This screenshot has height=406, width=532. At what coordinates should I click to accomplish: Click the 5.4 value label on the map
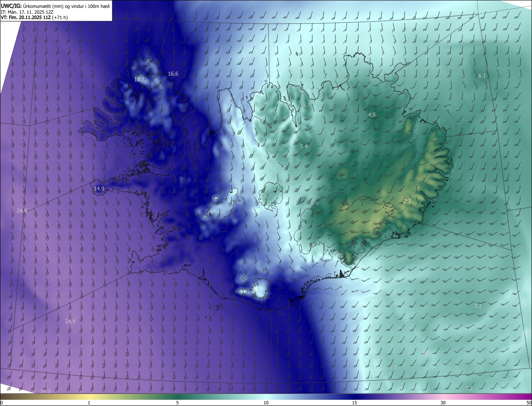[x=304, y=146]
